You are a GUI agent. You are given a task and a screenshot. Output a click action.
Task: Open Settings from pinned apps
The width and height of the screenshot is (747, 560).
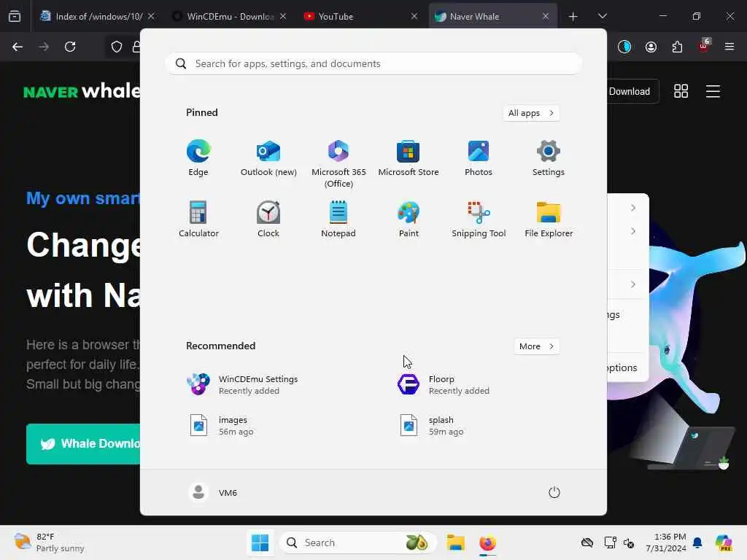[549, 158]
